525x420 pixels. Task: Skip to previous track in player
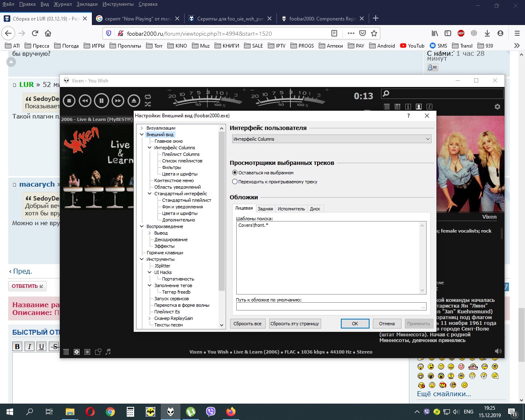point(85,100)
